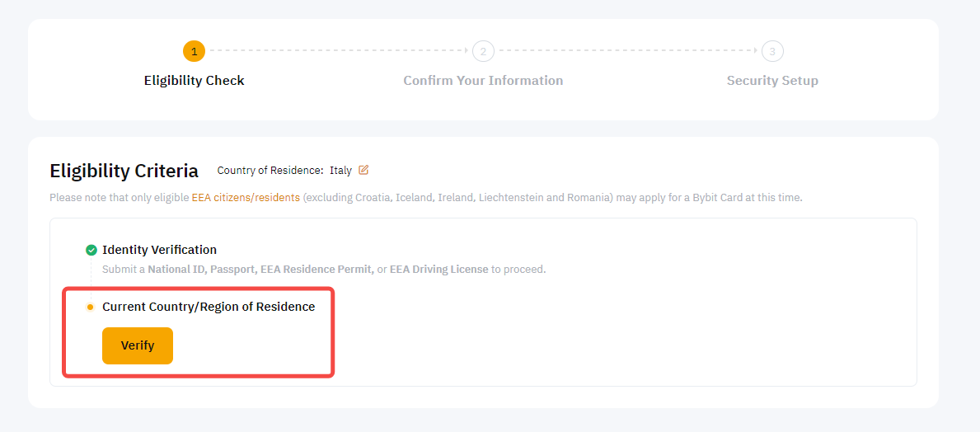The image size is (980, 432).
Task: Edit country of residence via pencil icon
Action: [363, 170]
